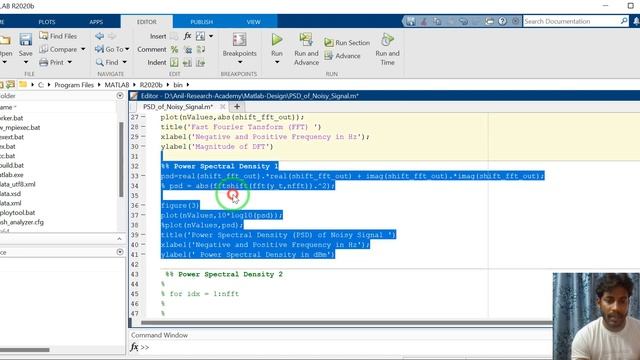The height and width of the screenshot is (360, 640).
Task: Switch to the APPS tab
Action: tap(96, 22)
